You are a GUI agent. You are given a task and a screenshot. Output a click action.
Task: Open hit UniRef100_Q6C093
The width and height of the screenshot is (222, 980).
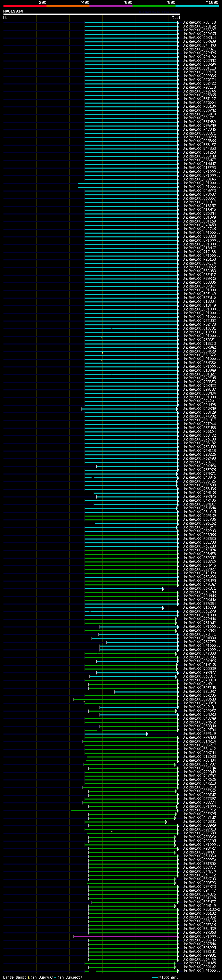click(x=199, y=577)
